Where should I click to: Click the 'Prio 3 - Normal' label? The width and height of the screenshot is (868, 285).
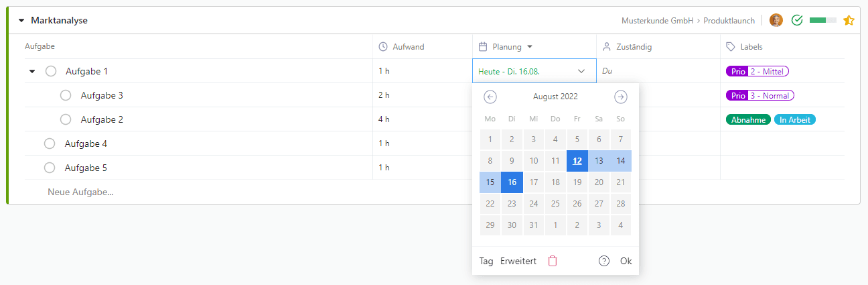tap(760, 95)
